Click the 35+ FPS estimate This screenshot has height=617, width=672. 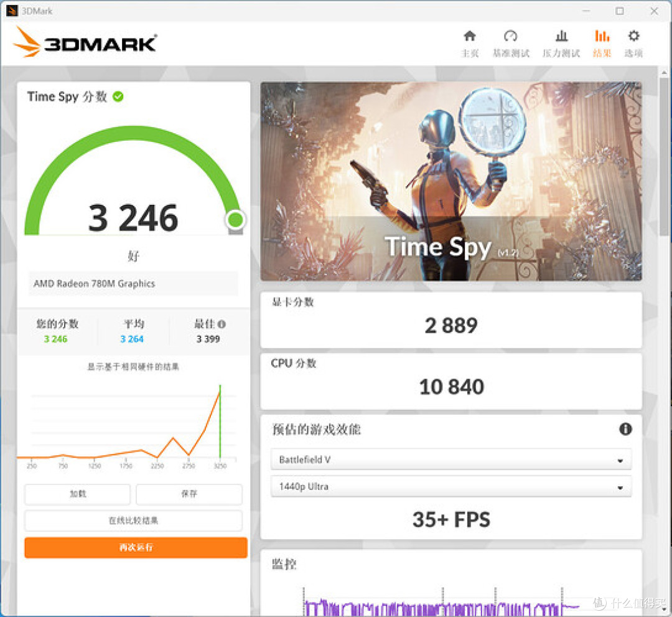451,520
